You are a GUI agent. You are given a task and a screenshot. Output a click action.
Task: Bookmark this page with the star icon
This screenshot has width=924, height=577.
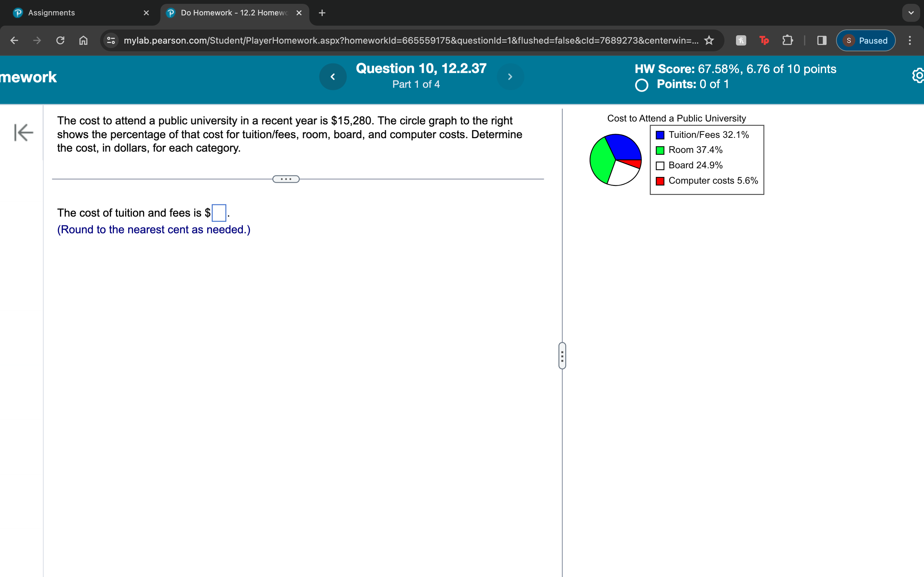pos(709,40)
